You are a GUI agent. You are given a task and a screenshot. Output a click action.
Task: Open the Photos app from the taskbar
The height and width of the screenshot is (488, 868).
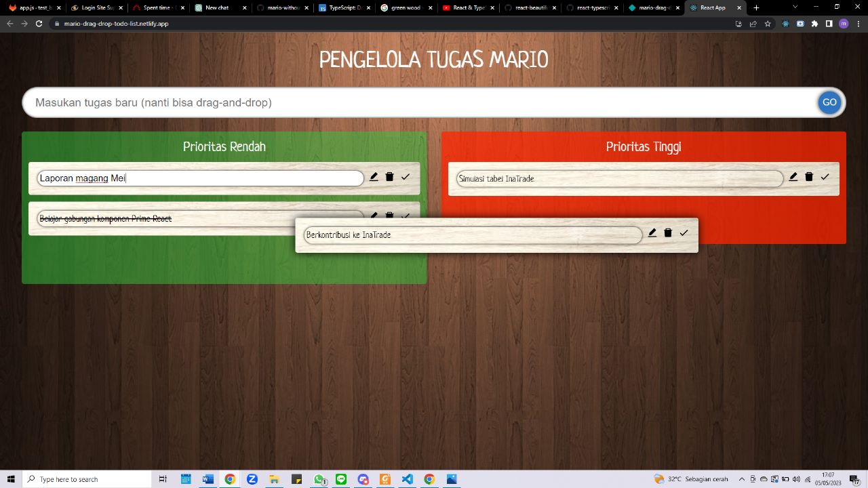[x=452, y=479]
